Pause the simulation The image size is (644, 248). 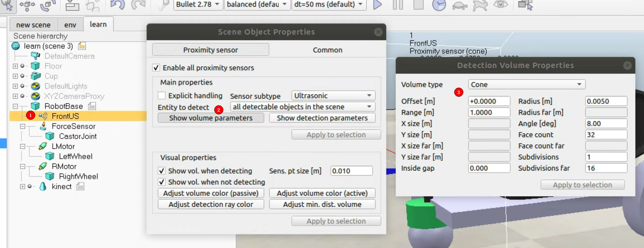[x=398, y=5]
